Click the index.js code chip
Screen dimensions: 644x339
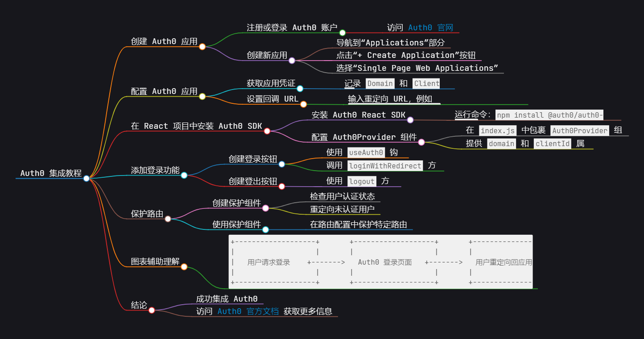point(498,131)
